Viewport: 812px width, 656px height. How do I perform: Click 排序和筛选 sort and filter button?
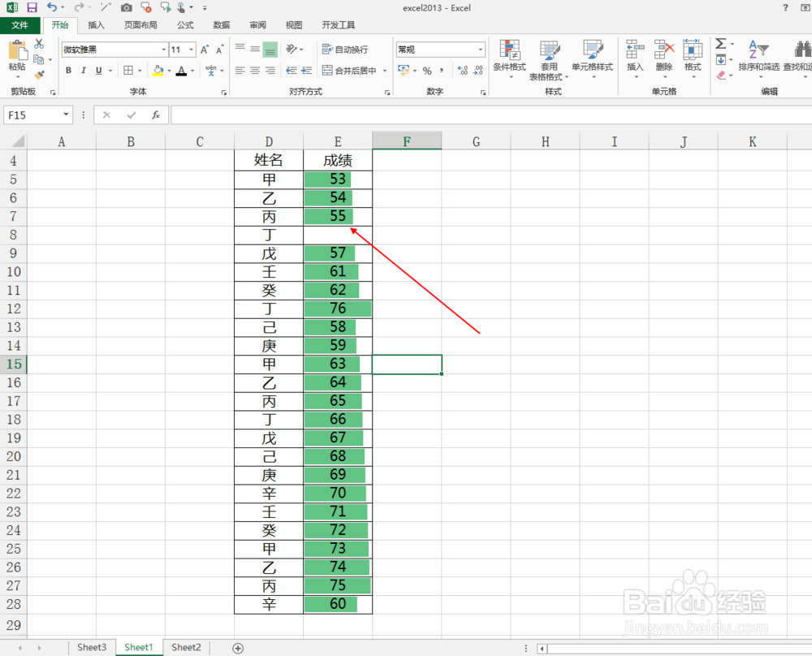758,59
